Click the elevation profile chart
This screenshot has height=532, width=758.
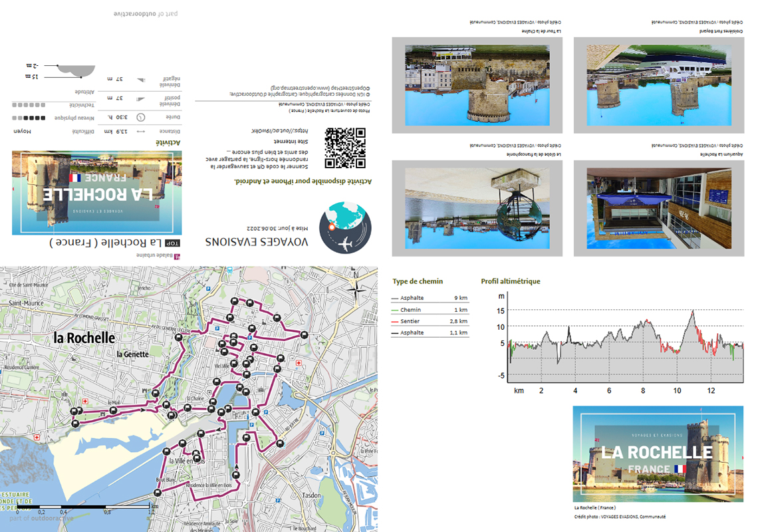pyautogui.click(x=622, y=343)
